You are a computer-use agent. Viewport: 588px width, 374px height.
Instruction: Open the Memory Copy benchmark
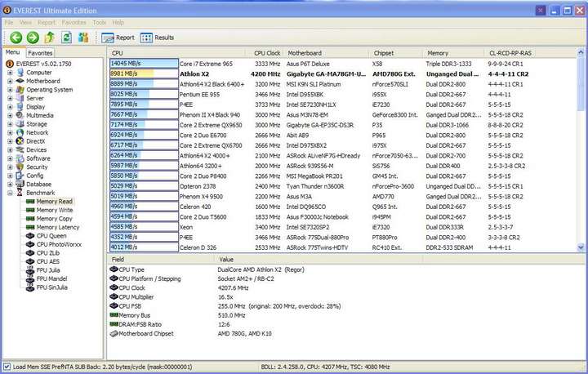click(54, 219)
